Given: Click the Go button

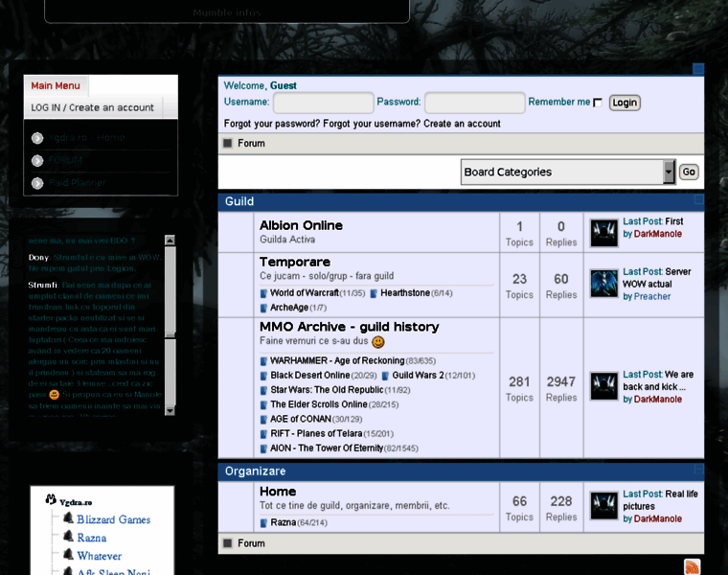Looking at the screenshot, I should tap(689, 172).
